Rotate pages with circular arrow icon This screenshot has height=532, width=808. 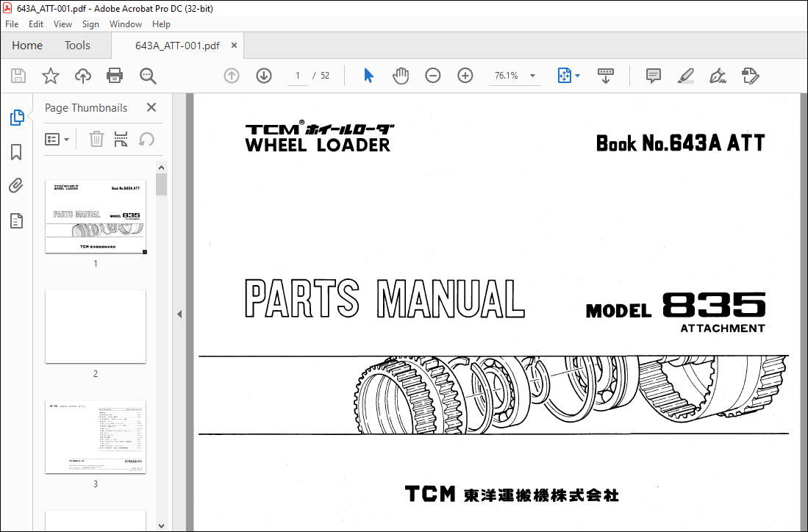point(146,139)
